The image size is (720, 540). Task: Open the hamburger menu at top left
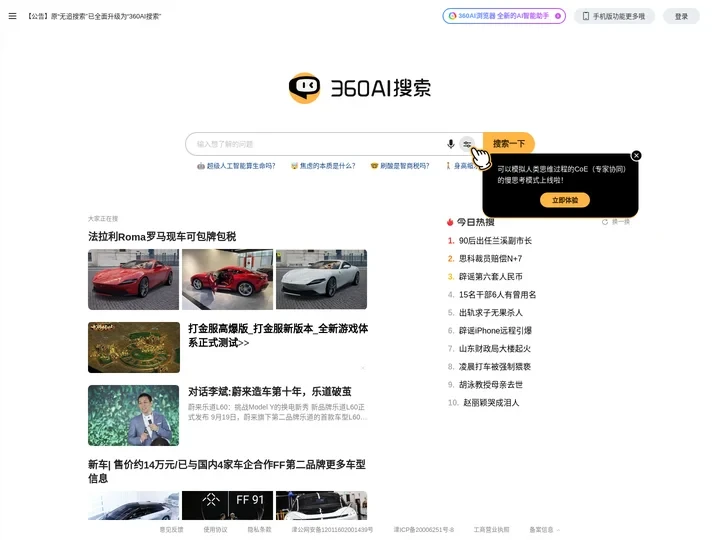point(12,16)
